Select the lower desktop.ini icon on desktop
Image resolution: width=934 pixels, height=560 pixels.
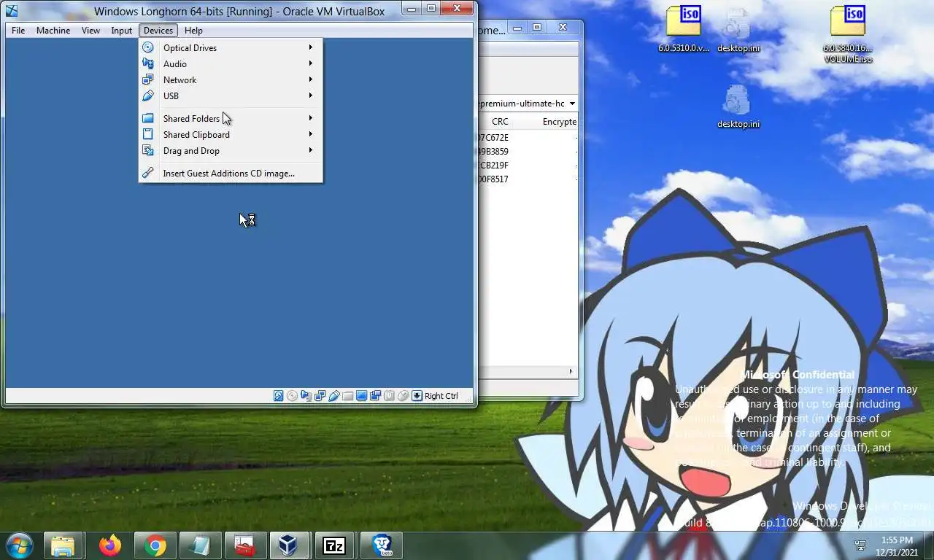(738, 106)
